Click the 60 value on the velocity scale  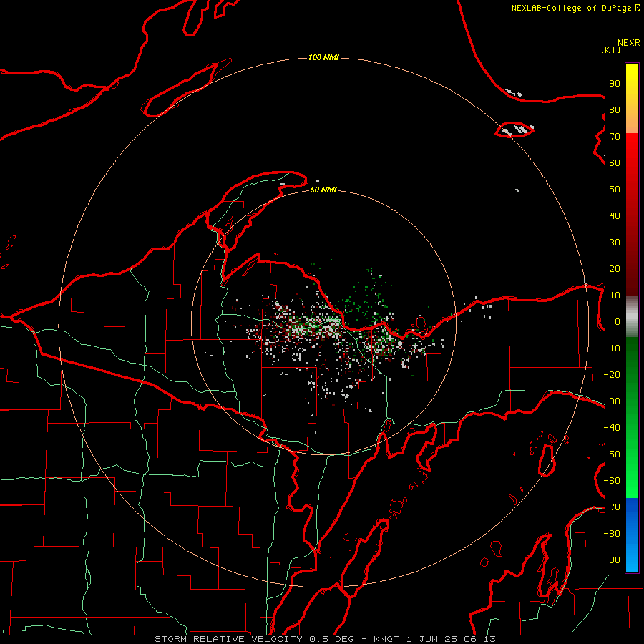click(x=615, y=163)
